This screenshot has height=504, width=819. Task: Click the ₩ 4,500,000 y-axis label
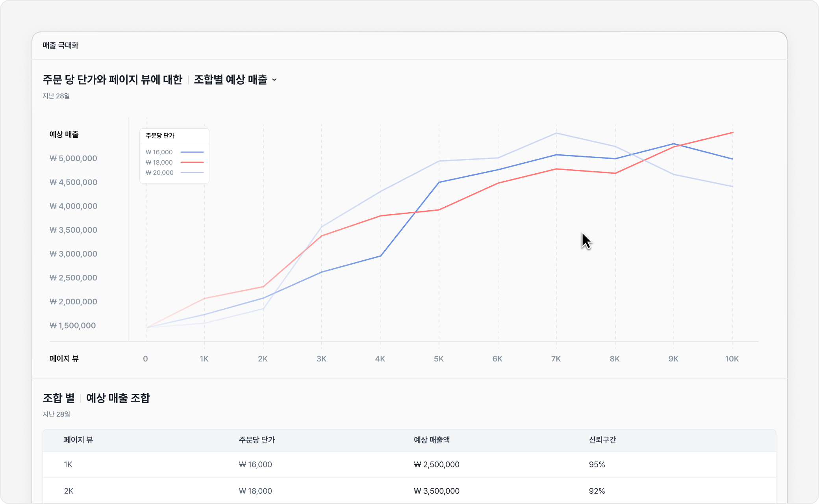click(x=73, y=182)
